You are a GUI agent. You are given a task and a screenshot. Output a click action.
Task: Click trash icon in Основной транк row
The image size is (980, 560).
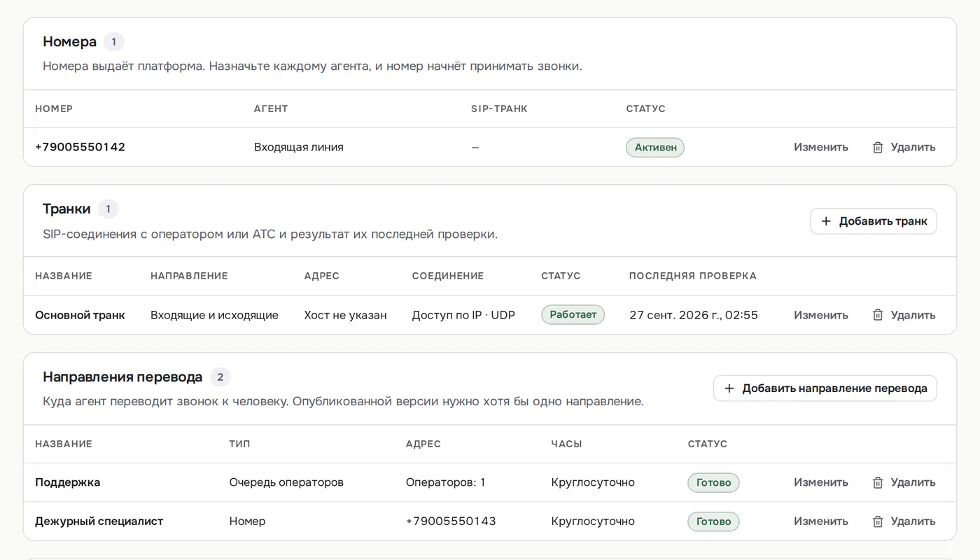878,315
